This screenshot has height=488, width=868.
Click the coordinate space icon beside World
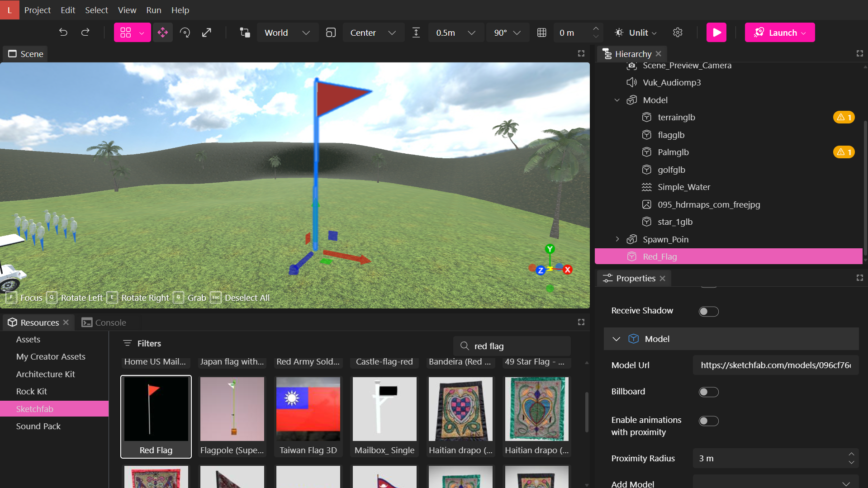[245, 33]
